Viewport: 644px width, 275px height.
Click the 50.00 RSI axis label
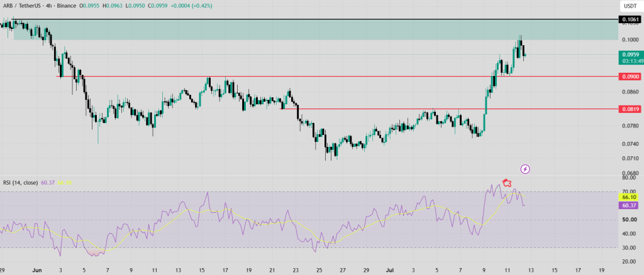click(628, 220)
